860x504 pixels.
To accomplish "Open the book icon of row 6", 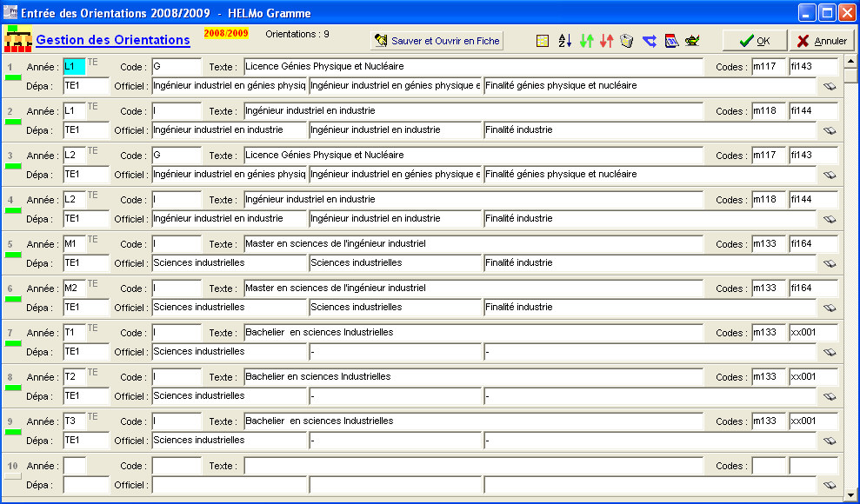I will (830, 308).
